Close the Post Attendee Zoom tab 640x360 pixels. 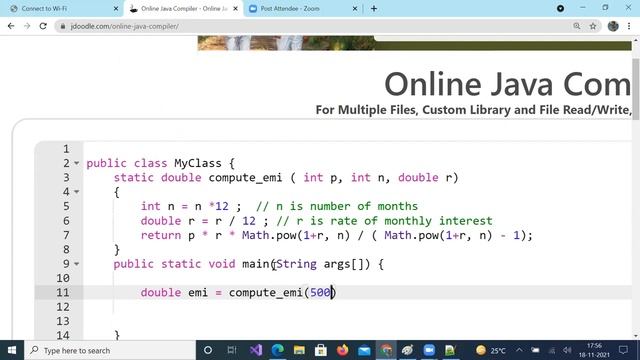point(355,9)
